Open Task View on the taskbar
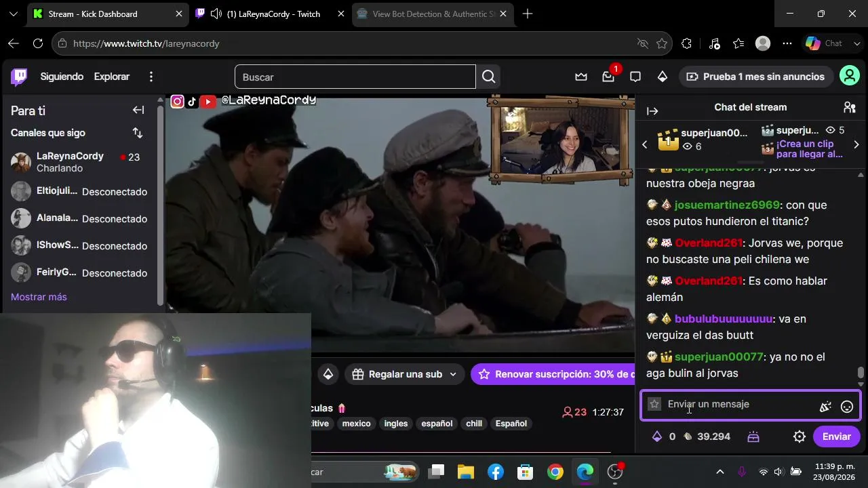The height and width of the screenshot is (488, 868). point(436,472)
